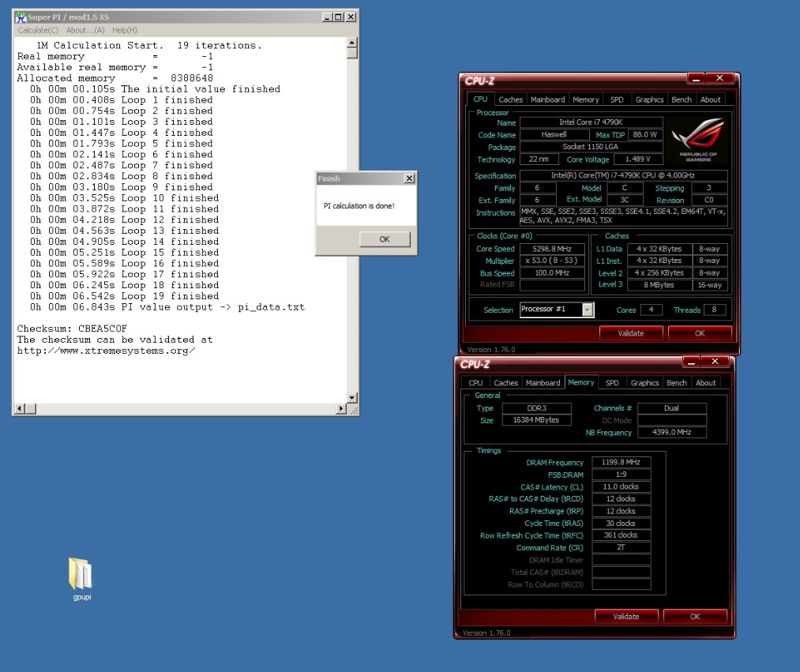Click the Checksum: CBEA5C0F line
Viewport: 800px width, 672px height.
72,328
